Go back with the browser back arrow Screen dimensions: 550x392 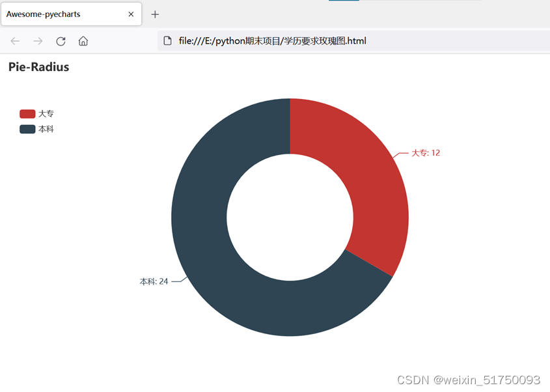tap(15, 41)
